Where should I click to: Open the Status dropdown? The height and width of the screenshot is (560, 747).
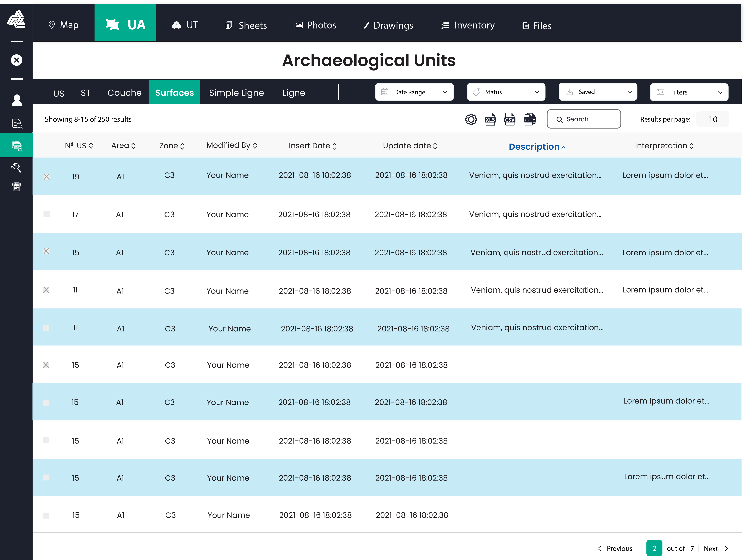coord(505,92)
